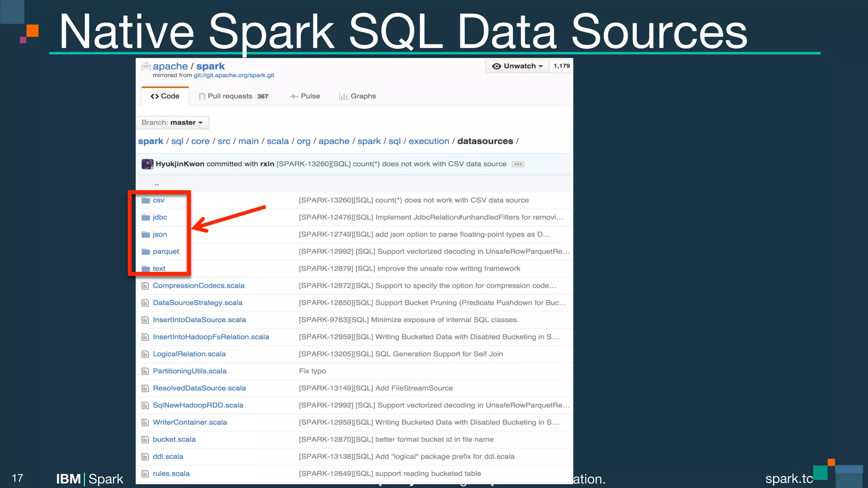The image size is (868, 488).
Task: Click the file icon beside bucket.scala
Action: (145, 440)
